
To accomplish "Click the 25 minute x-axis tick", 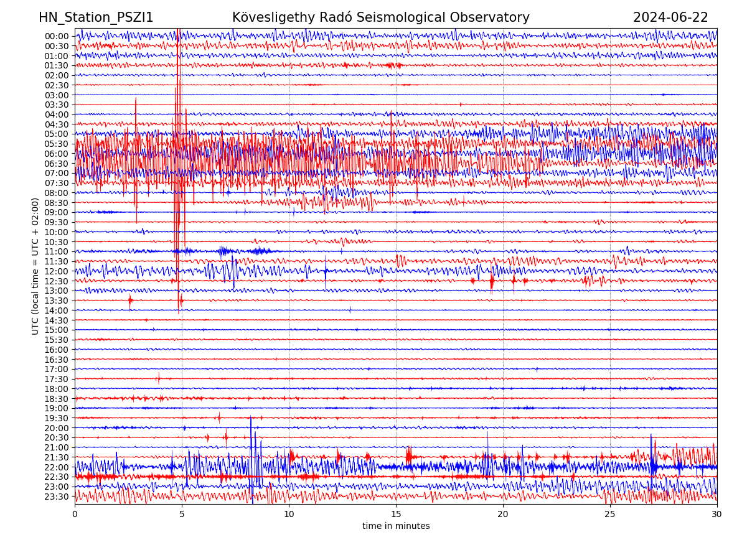I will tap(610, 515).
